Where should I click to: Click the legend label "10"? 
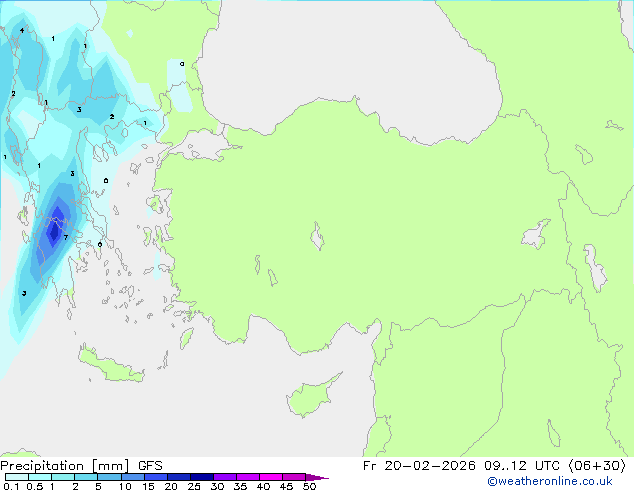pyautogui.click(x=125, y=486)
